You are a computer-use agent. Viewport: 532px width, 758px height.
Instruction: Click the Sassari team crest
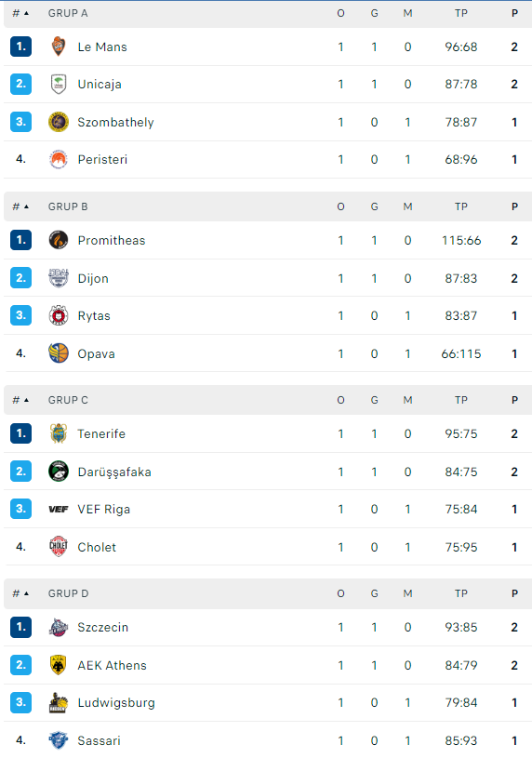[x=59, y=740]
